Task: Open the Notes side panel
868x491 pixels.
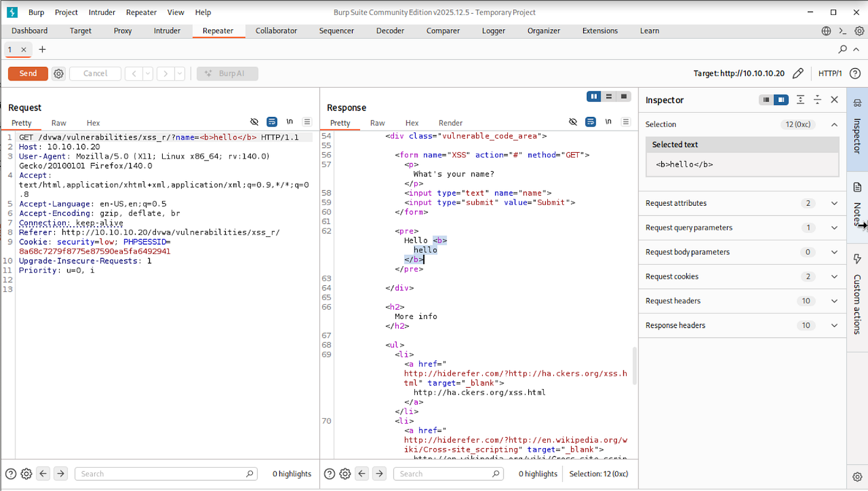Action: tap(857, 203)
